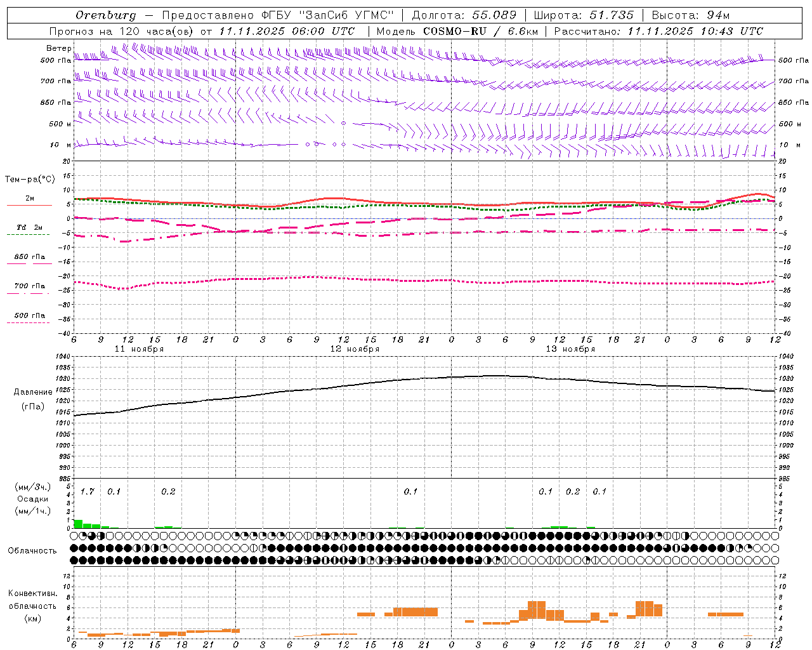Screen dimensions: 812x650
Task: Click the forecast period text Прогноз на 120 часа(ов)
Action: pos(122,31)
